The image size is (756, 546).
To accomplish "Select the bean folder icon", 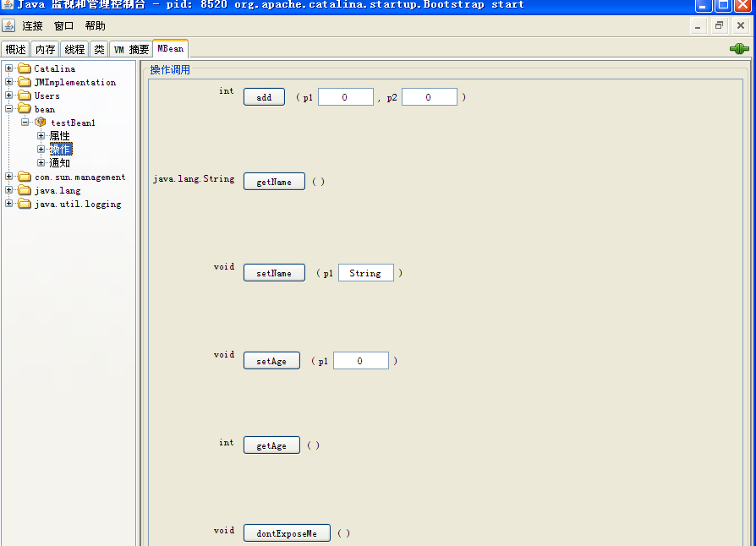I will 25,109.
